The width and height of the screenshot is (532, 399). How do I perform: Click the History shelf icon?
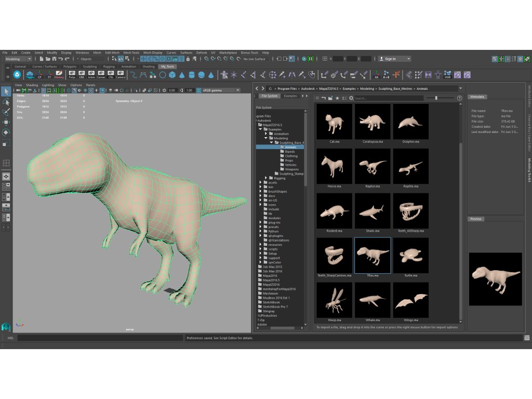tap(59, 75)
